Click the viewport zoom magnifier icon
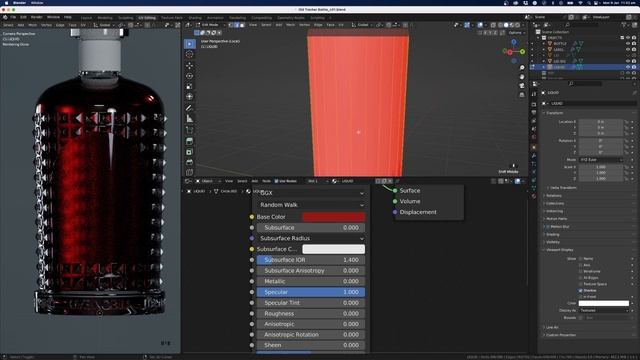Viewport: 640px width, 360px height. click(x=522, y=68)
